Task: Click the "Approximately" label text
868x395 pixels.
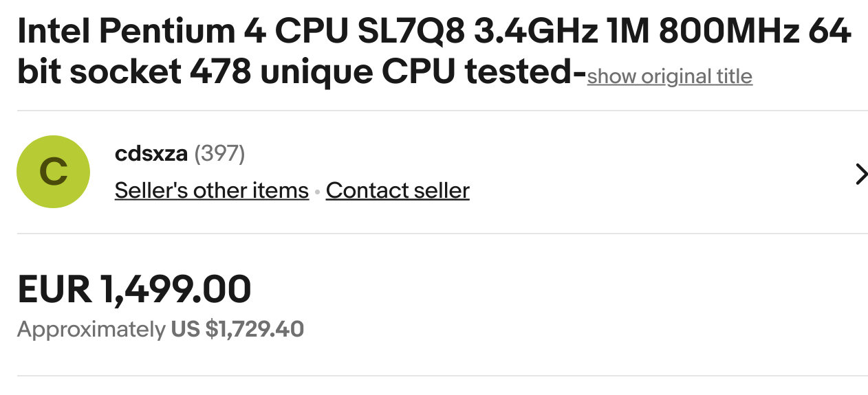Action: pos(90,330)
